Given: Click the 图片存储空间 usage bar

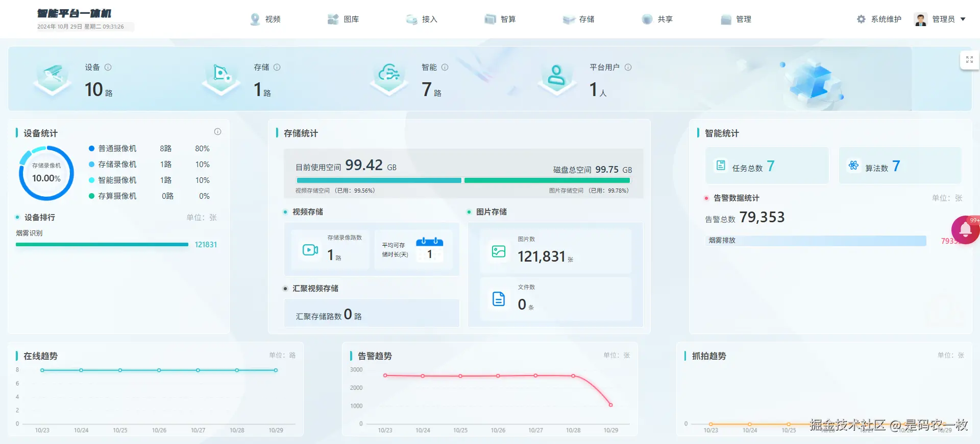Looking at the screenshot, I should pos(547,180).
